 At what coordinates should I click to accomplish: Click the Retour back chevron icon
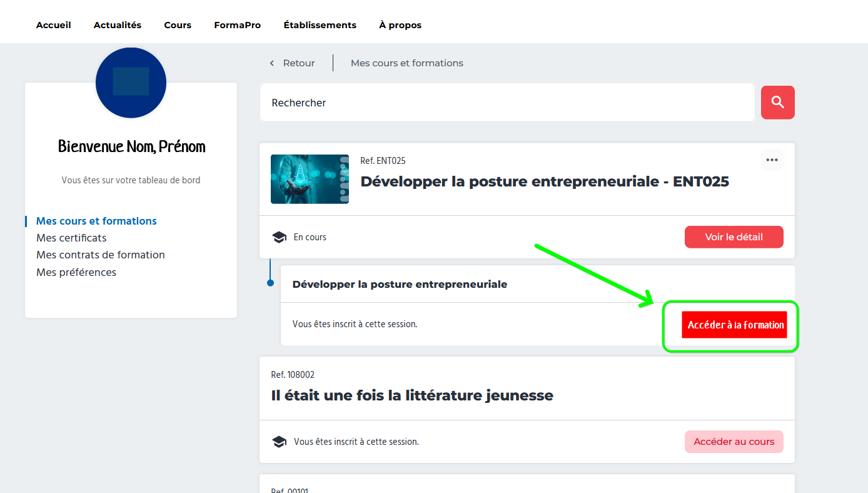click(271, 63)
